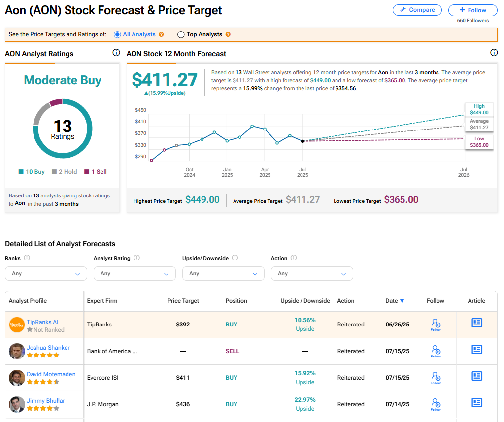Screen dimensions: 504x422
Task: Open article icon for Joshua Shanker row
Action: (x=476, y=350)
